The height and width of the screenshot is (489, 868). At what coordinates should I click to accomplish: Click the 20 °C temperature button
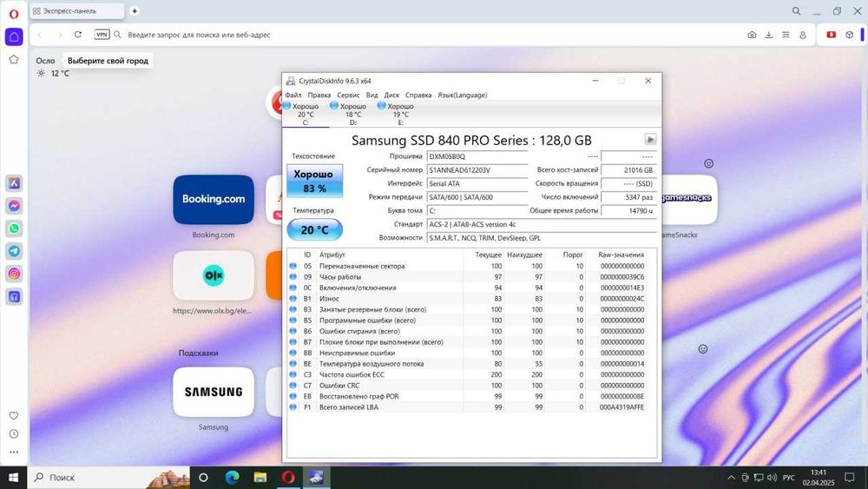(314, 230)
